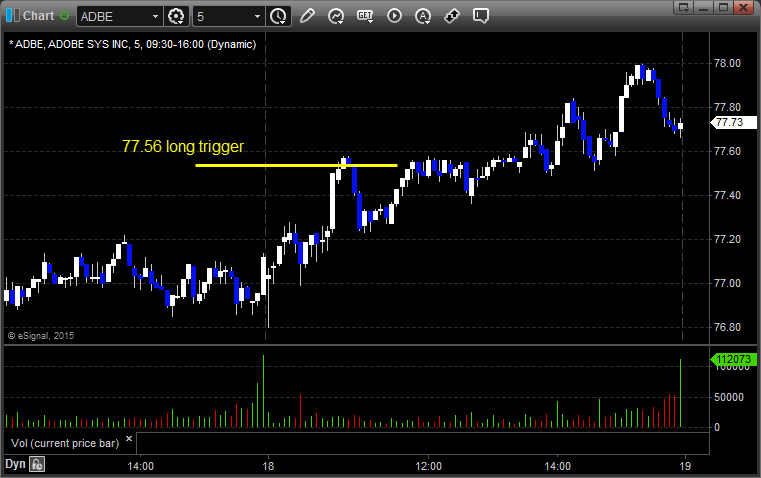Click the green 112073 volume marker
Image resolution: width=761 pixels, height=478 pixels.
[733, 360]
